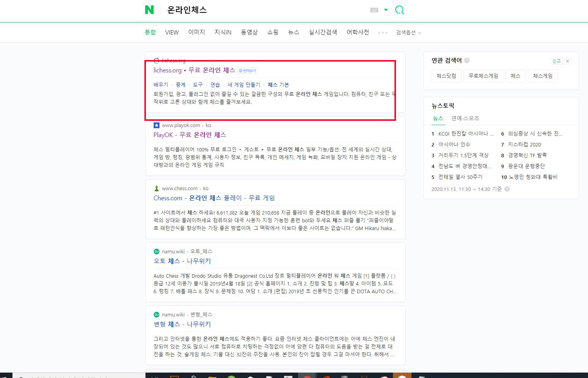Open news topic 아시아나 인수
Screen dimensions: 588x378
(x=454, y=144)
